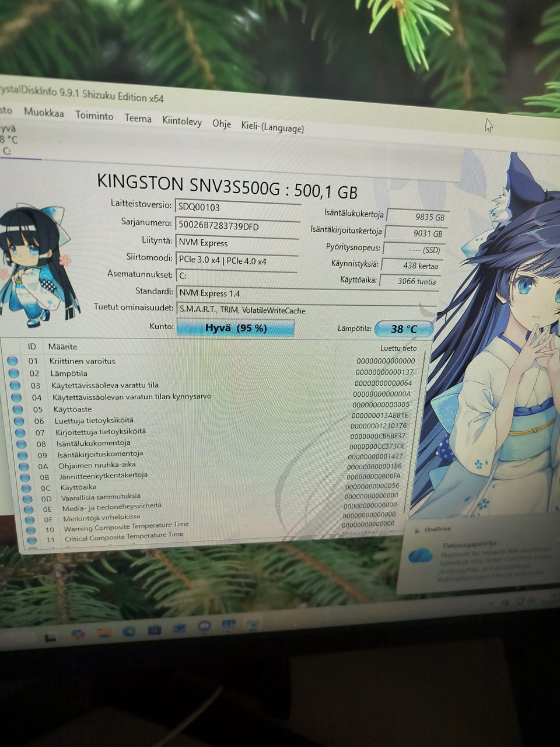Select status orb for Luettuja tietoyksiköitä row
The width and height of the screenshot is (560, 747).
click(x=19, y=421)
